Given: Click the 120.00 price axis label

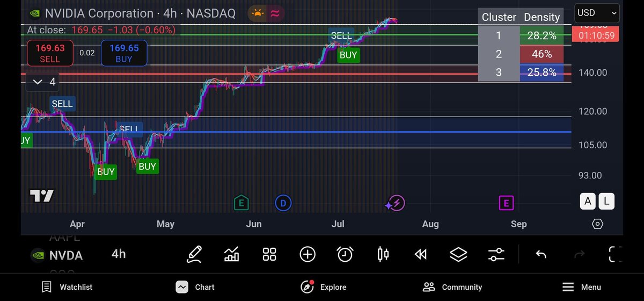Looking at the screenshot, I should tap(593, 111).
